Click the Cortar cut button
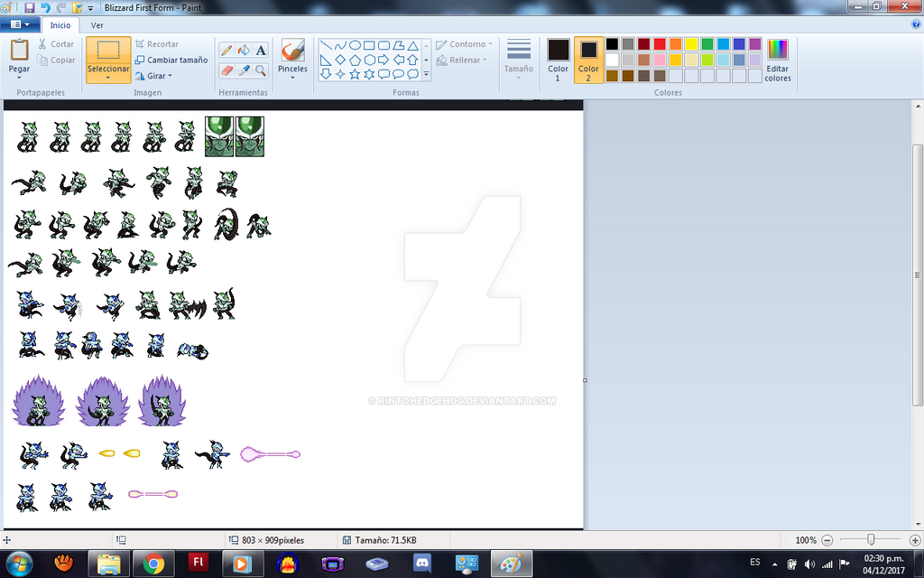924x578 pixels. tap(56, 44)
